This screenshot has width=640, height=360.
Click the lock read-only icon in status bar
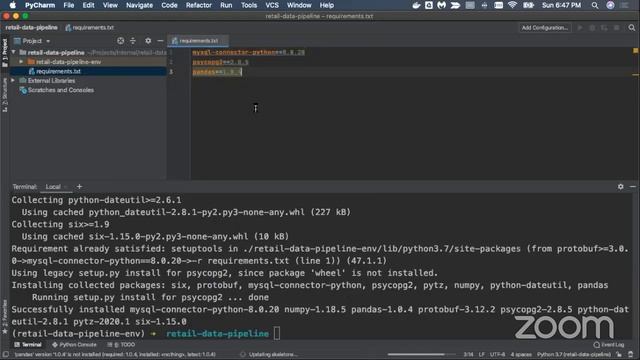(619, 354)
